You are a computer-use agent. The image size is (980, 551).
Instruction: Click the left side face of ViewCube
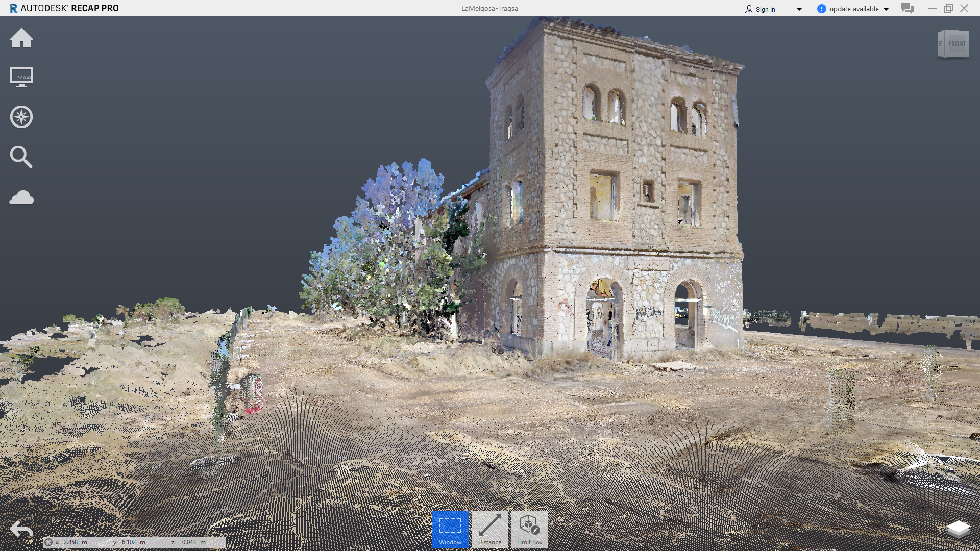click(941, 44)
